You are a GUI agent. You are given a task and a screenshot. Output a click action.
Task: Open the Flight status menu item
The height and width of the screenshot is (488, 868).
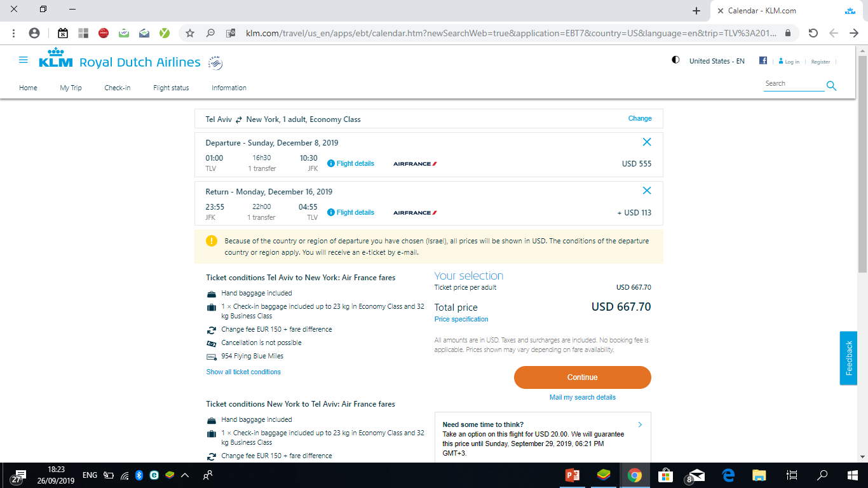click(x=171, y=88)
